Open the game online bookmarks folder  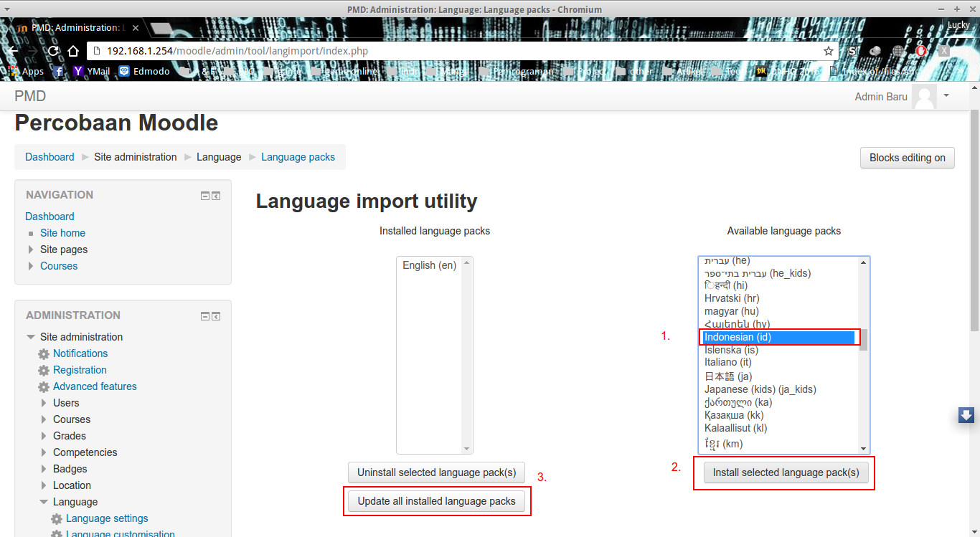click(x=344, y=71)
